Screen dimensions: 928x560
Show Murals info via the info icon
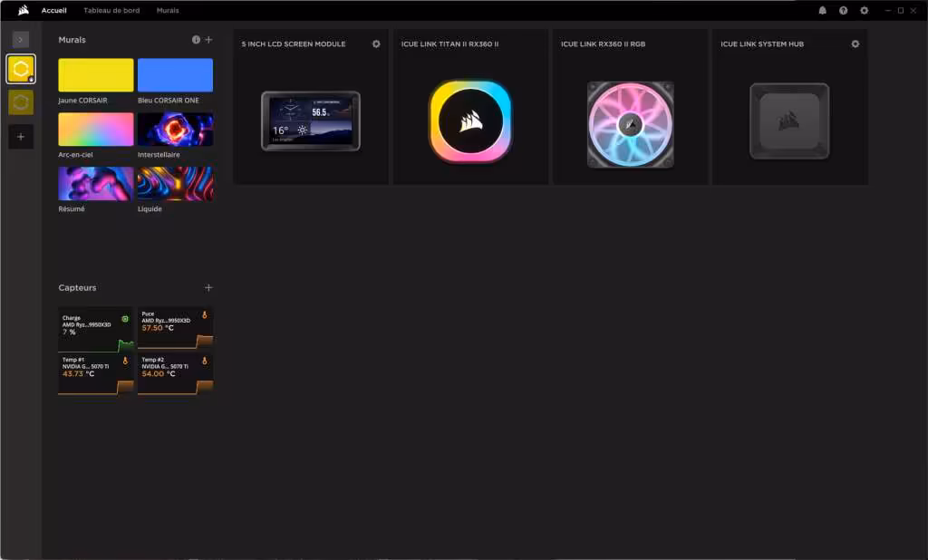(x=196, y=40)
